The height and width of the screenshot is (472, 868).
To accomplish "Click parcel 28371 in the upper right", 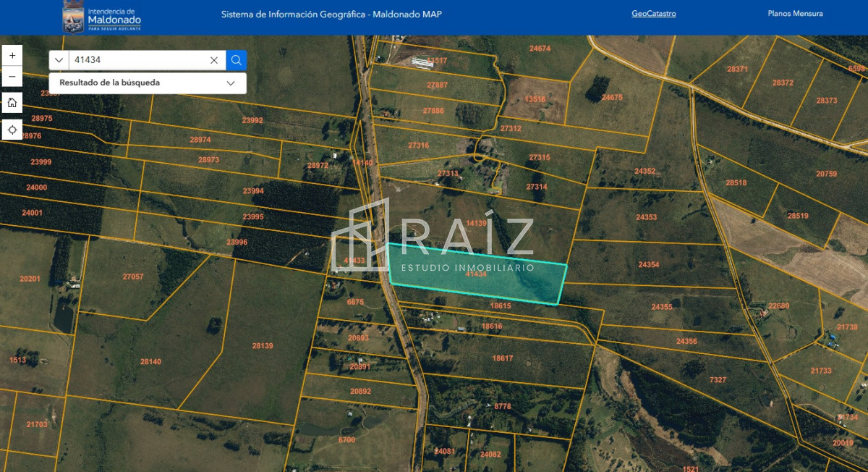I will point(736,70).
